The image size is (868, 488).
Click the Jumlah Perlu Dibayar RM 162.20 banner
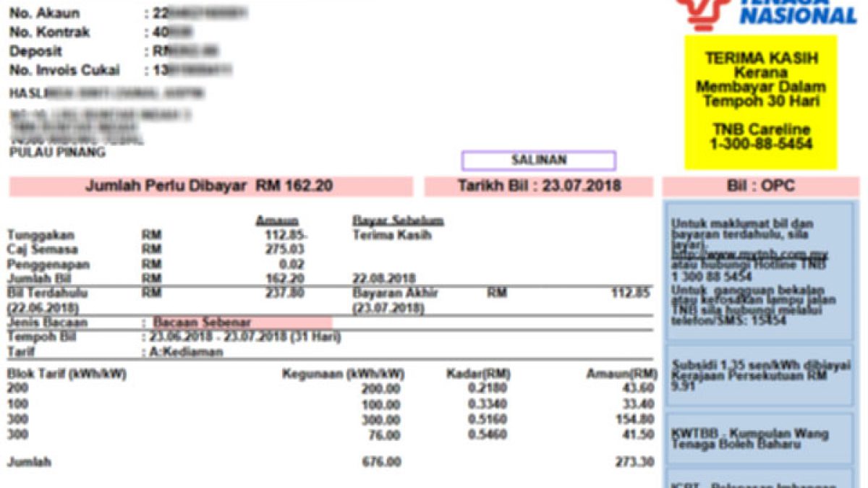[x=210, y=187]
